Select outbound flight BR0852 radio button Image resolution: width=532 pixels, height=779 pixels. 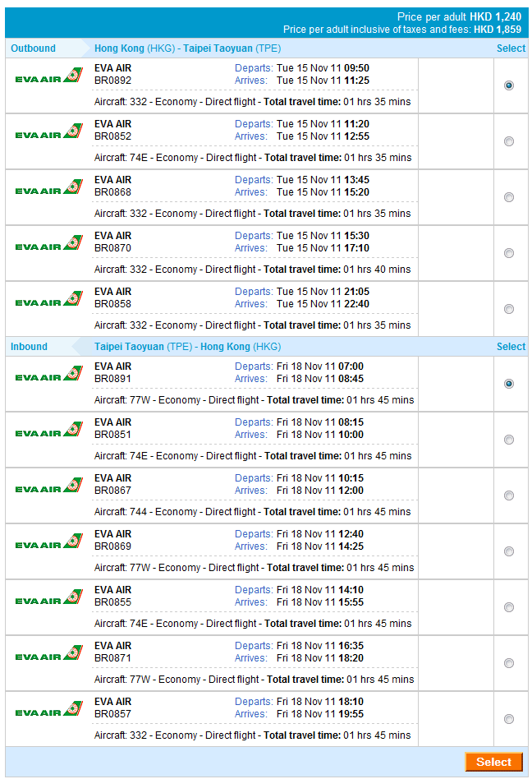pos(509,141)
